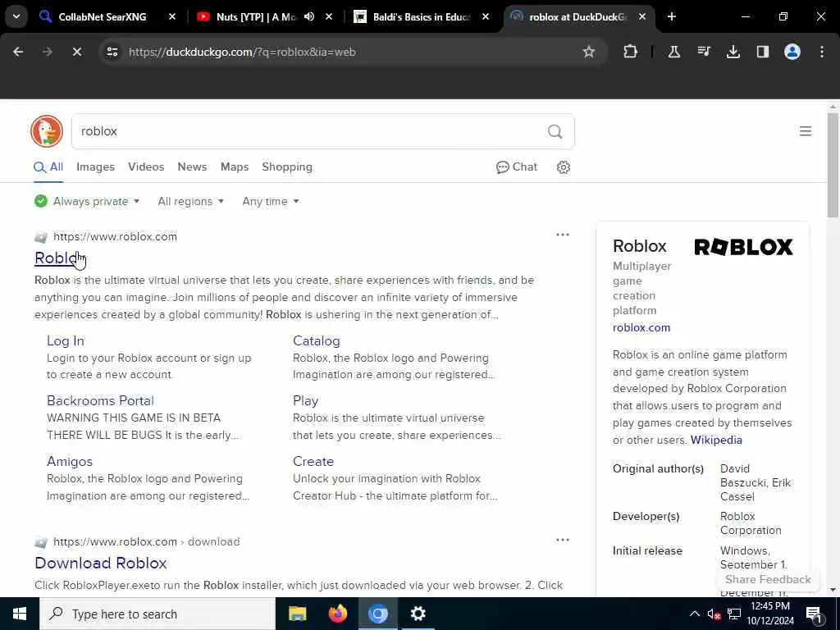Open the Extensions puzzle icon
The width and height of the screenshot is (840, 630).
click(631, 52)
